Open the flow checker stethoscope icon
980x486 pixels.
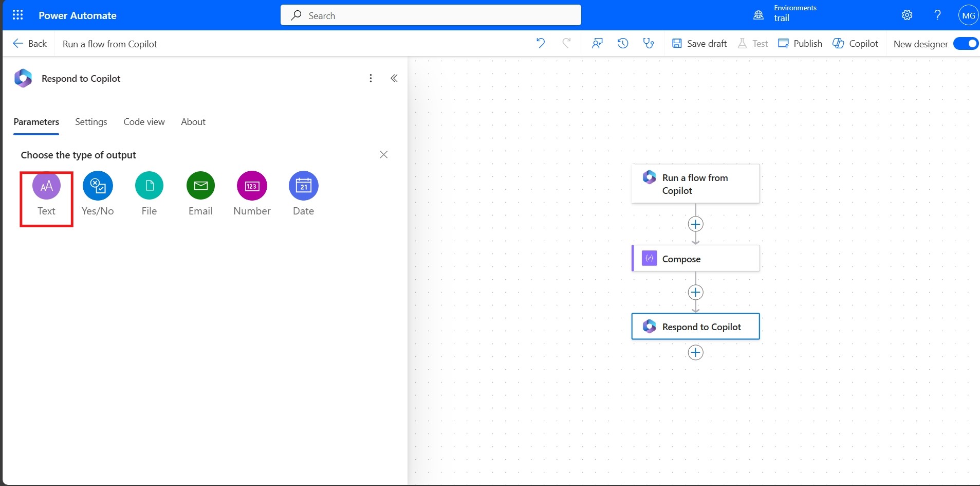649,44
